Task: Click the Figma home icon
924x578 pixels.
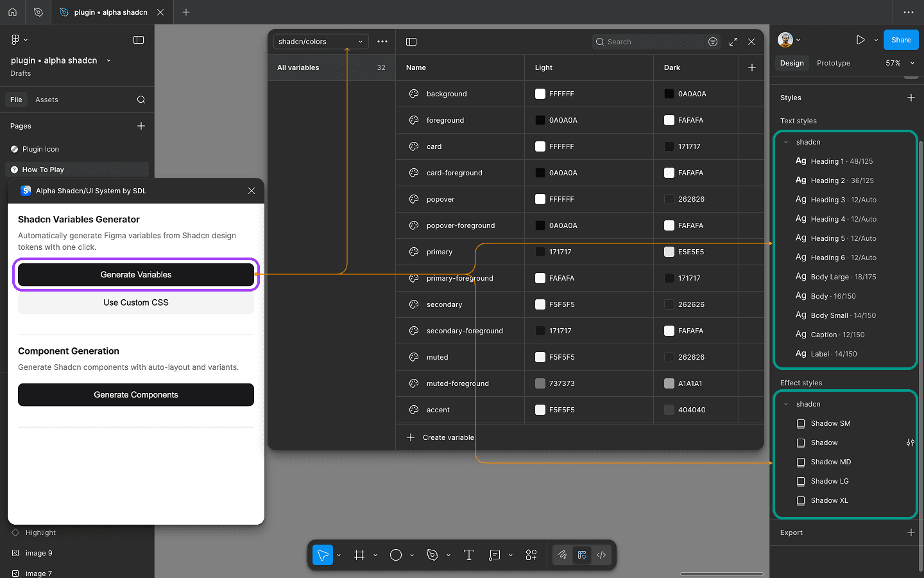Action: 12,12
